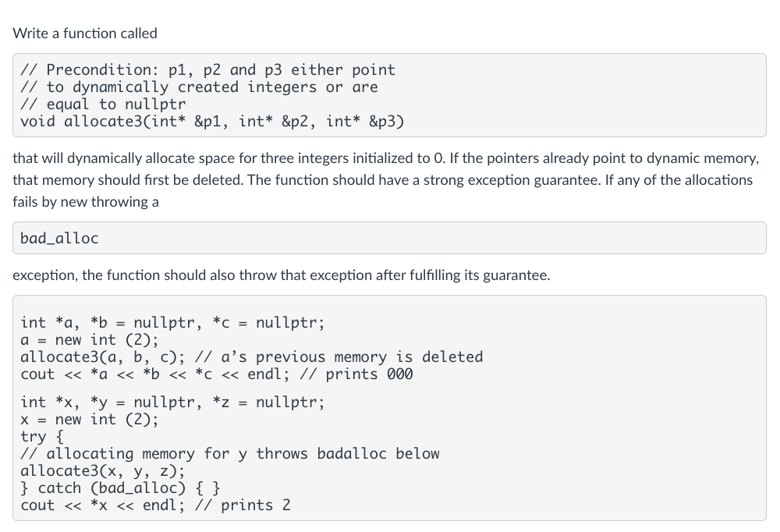The width and height of the screenshot is (780, 532).
Task: Click the 'try {' line
Action: click(x=42, y=437)
